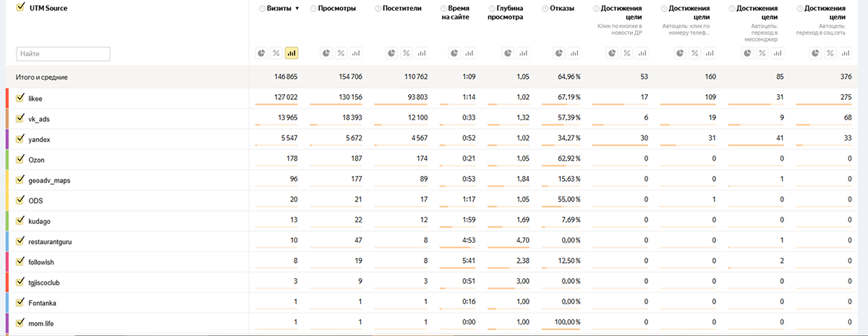Toggle sort arrow next to Визиты
The width and height of the screenshot is (868, 336).
pos(297,9)
